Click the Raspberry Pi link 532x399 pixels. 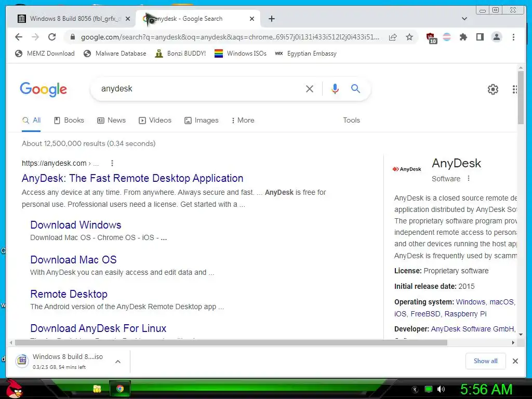(465, 314)
